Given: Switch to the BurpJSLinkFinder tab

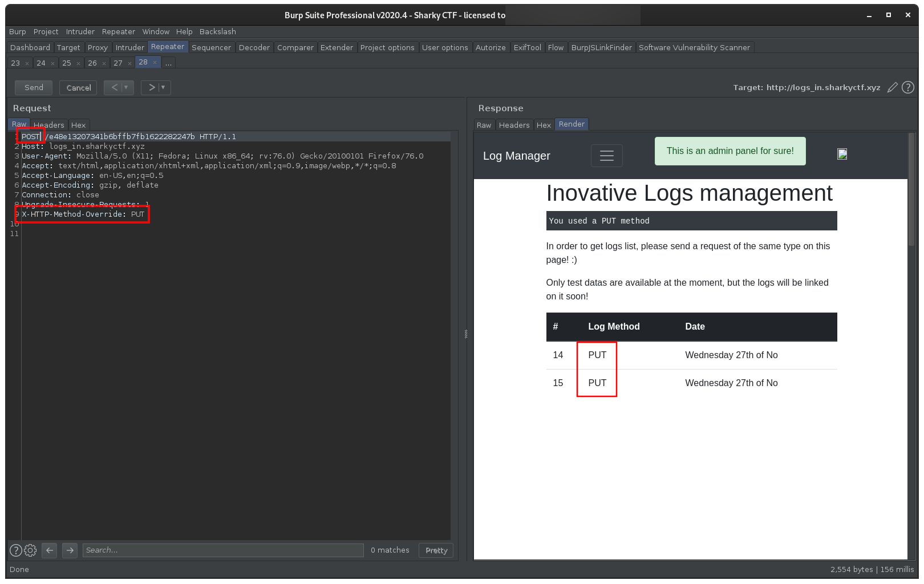Looking at the screenshot, I should coord(602,48).
